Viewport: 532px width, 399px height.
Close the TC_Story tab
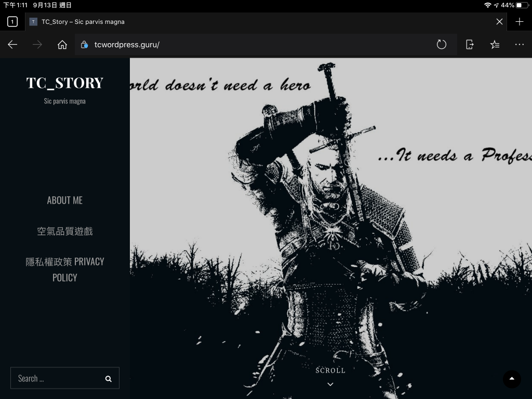(x=499, y=22)
